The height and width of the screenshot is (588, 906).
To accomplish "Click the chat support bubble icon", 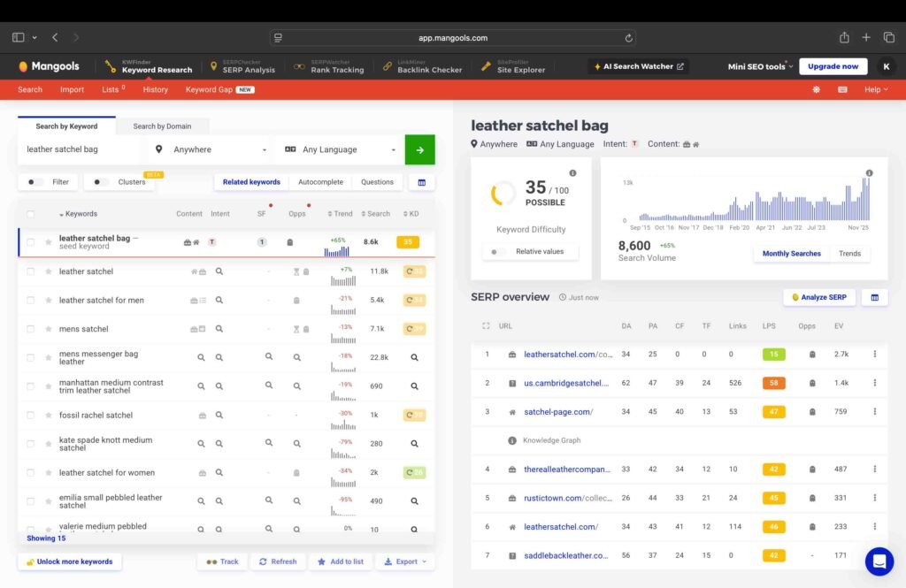I will click(x=879, y=561).
